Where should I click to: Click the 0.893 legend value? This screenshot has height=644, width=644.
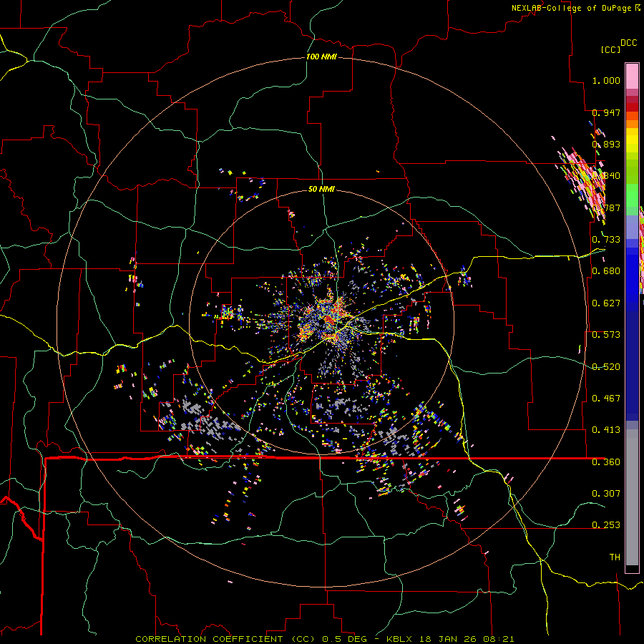[606, 144]
